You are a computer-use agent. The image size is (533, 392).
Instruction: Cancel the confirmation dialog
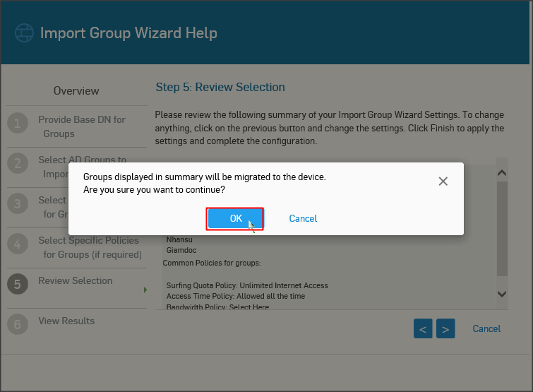click(x=303, y=219)
